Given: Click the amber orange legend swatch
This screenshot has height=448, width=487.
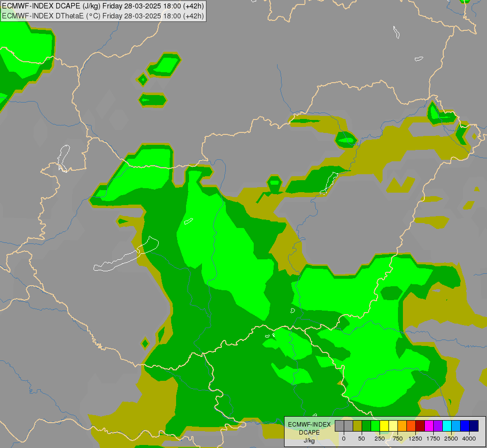Looking at the screenshot, I should (x=402, y=426).
